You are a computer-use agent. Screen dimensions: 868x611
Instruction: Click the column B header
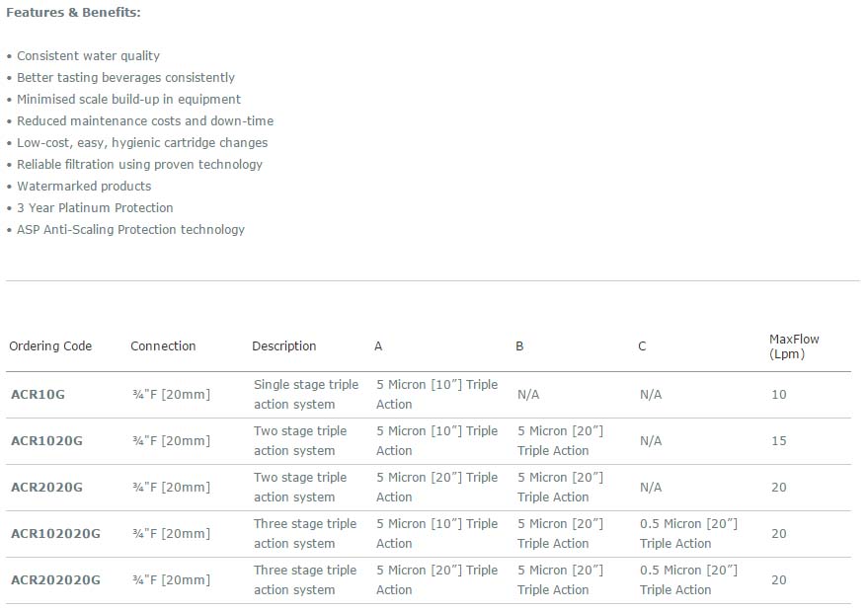[519, 346]
